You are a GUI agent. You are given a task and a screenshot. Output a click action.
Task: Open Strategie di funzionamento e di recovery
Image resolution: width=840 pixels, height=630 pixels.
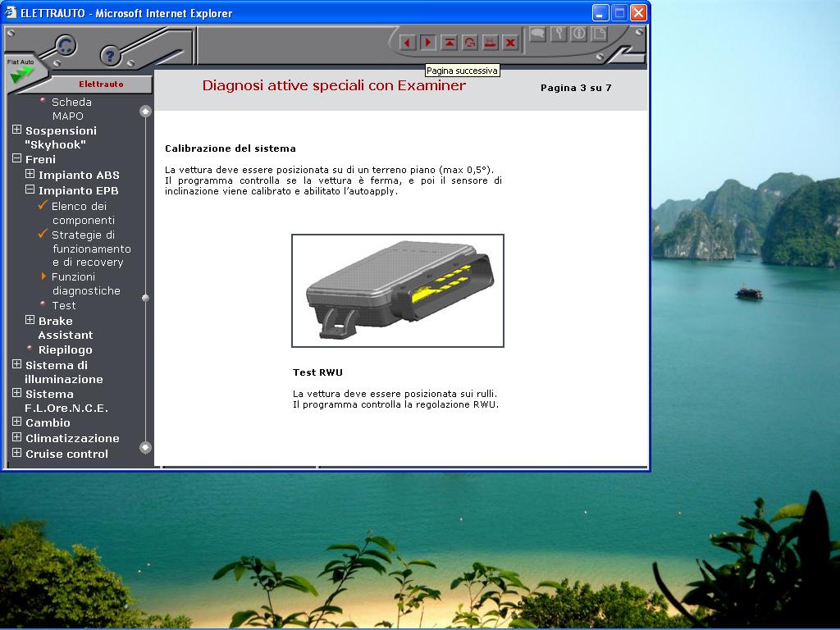click(x=91, y=249)
